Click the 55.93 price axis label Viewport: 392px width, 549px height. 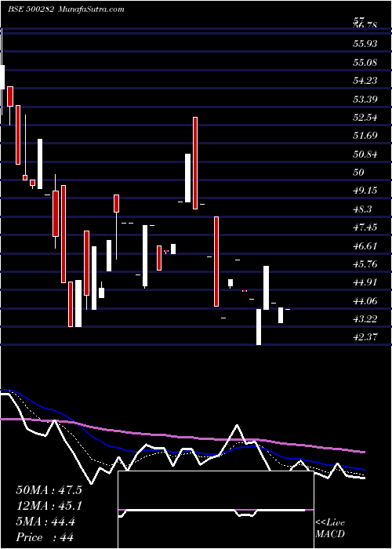pyautogui.click(x=365, y=44)
